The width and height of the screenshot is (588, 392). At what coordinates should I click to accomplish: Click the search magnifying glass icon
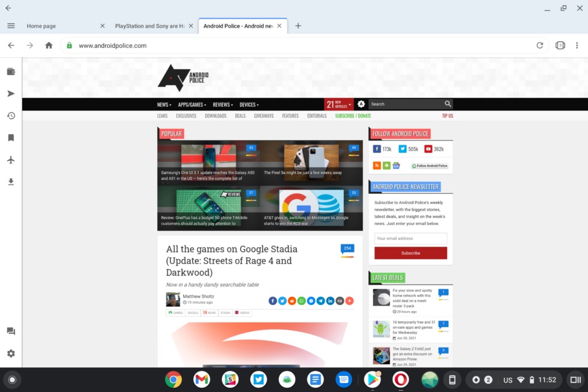tap(448, 103)
